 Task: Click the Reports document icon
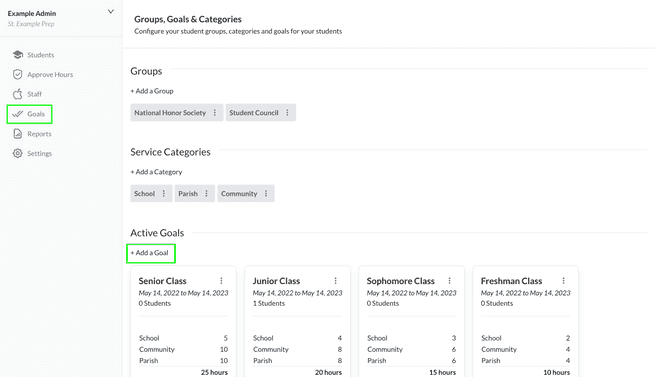point(18,134)
